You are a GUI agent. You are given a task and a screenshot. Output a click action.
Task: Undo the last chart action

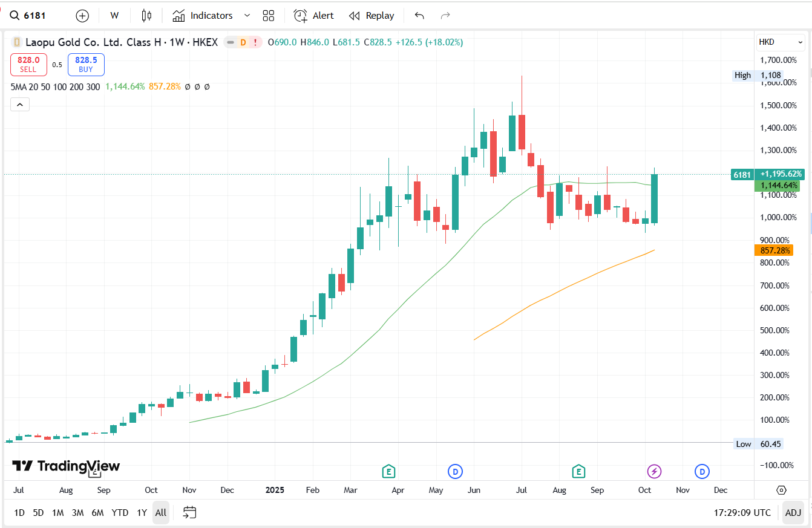pyautogui.click(x=419, y=16)
